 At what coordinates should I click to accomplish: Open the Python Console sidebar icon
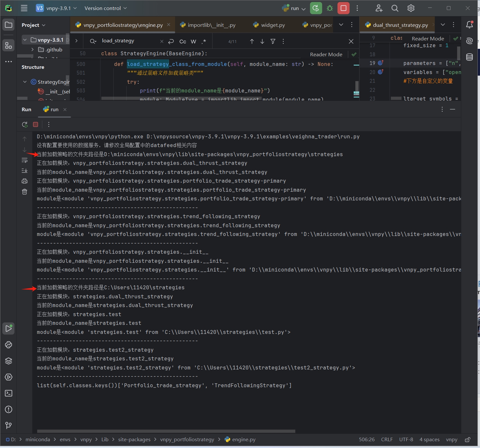[9, 345]
